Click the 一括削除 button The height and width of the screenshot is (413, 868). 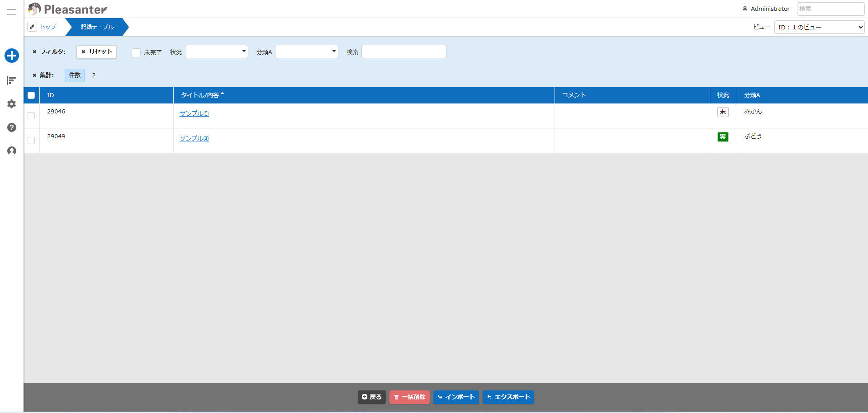tap(409, 397)
